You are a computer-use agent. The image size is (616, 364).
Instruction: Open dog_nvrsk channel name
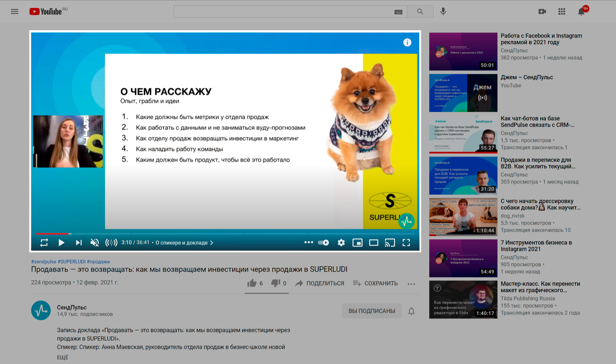pos(513,216)
